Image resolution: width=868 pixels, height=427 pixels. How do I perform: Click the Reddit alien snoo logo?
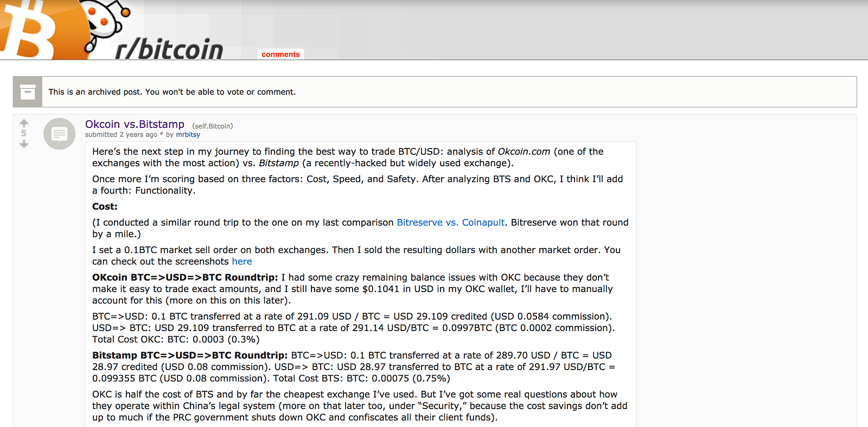tap(106, 26)
